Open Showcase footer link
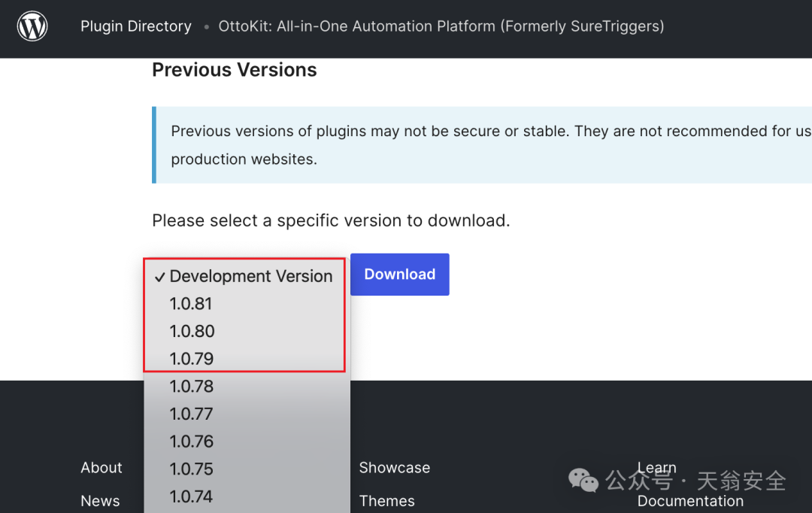Screen dimensions: 812x513 395,467
